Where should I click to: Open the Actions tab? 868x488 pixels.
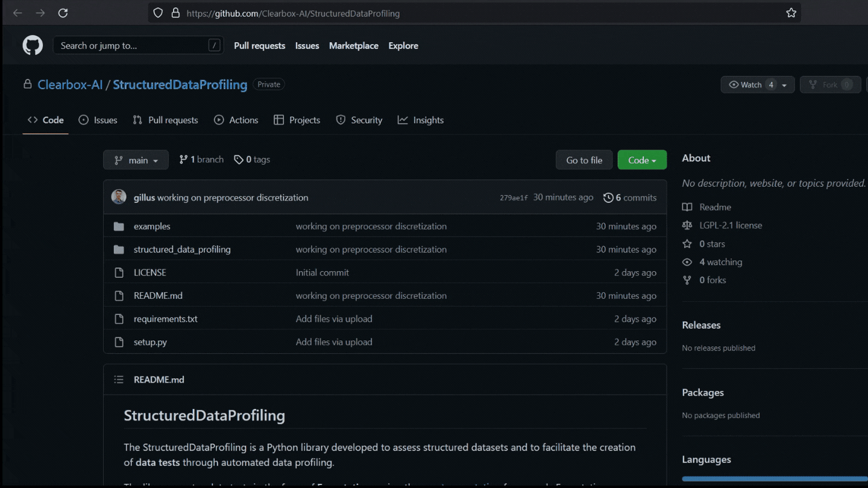[236, 120]
